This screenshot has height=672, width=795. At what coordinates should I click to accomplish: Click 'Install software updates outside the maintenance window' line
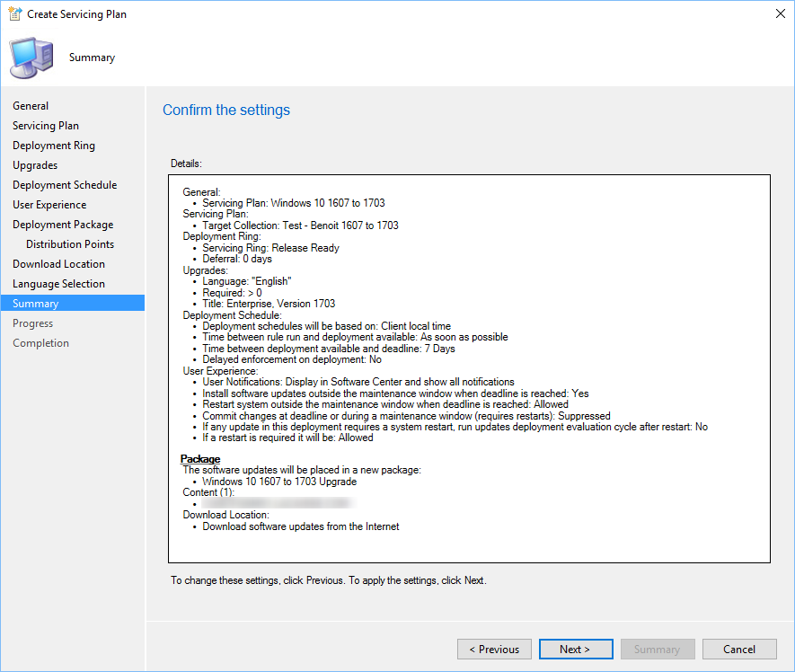[x=395, y=393]
